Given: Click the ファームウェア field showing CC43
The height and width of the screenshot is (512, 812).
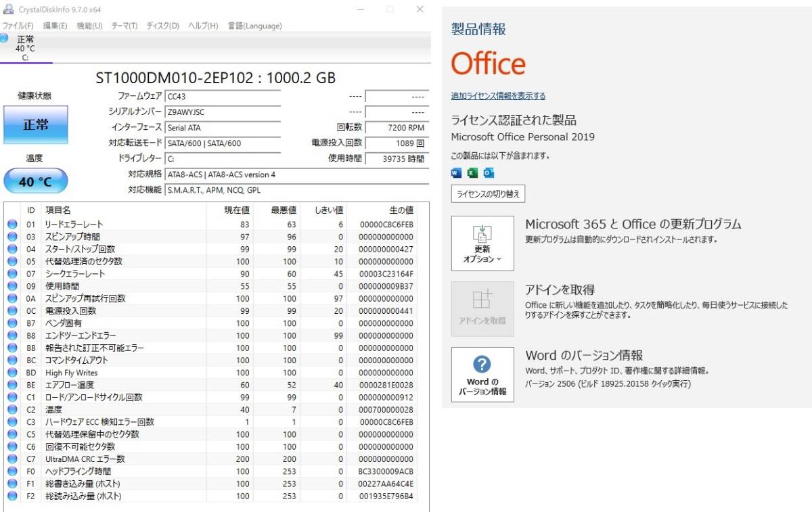Looking at the screenshot, I should click(x=223, y=97).
